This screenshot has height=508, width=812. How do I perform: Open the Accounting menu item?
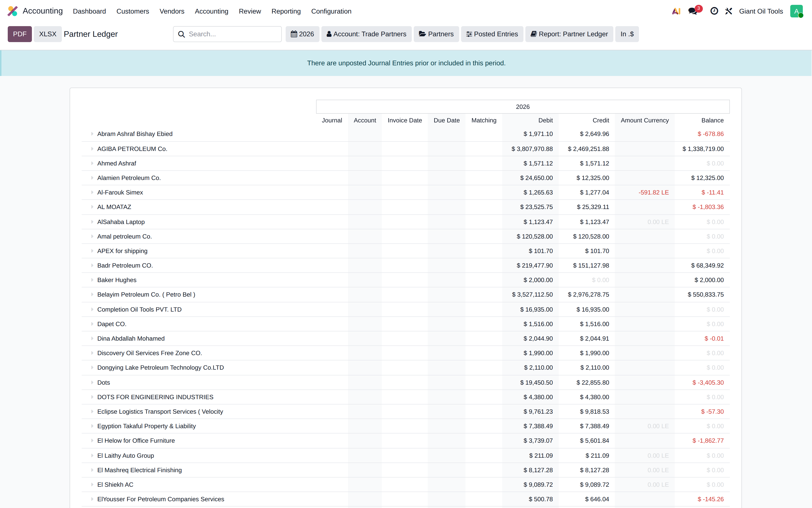click(211, 11)
